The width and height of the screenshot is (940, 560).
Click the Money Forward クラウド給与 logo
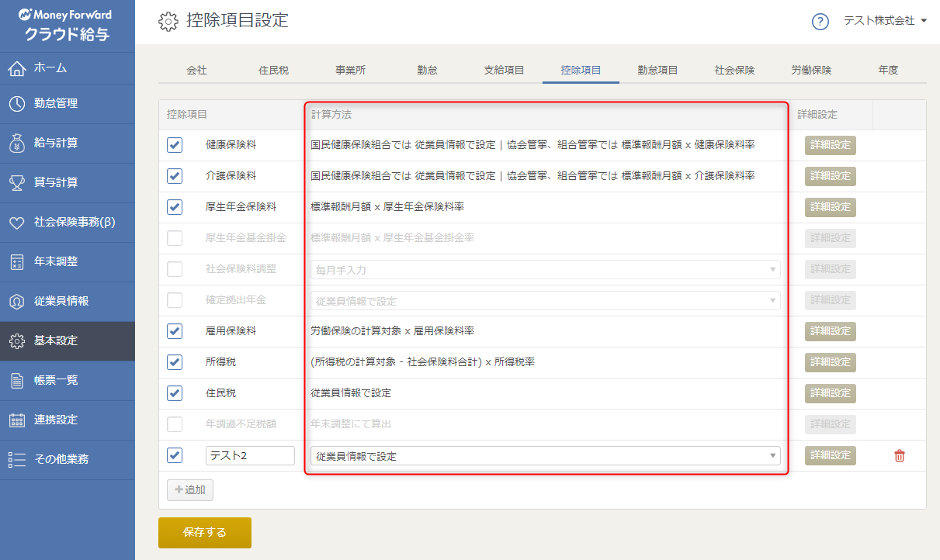click(66, 25)
